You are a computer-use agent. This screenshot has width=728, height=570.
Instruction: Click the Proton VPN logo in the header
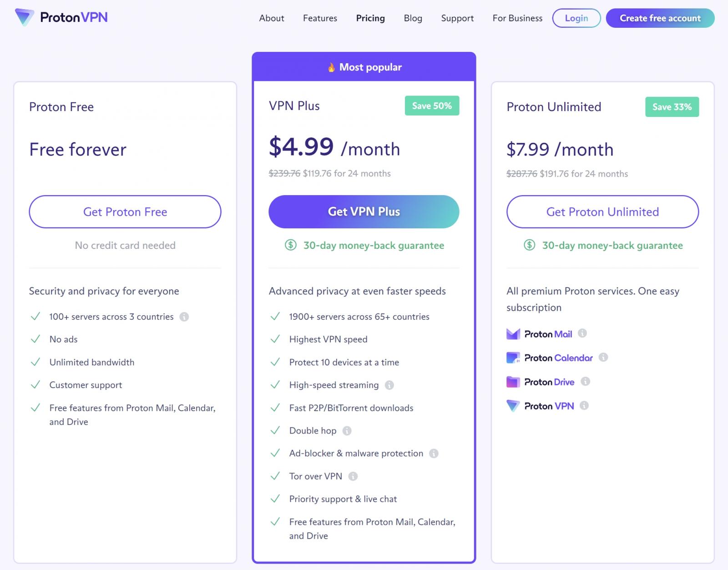61,18
